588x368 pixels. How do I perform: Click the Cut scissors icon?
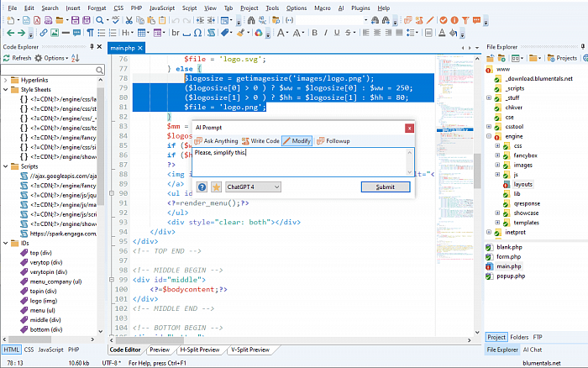tap(129, 20)
